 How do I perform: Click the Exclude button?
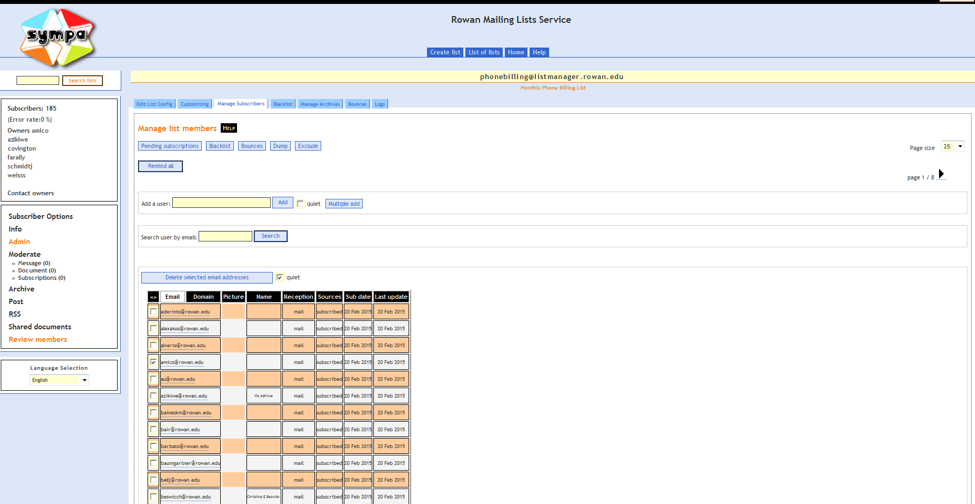308,146
